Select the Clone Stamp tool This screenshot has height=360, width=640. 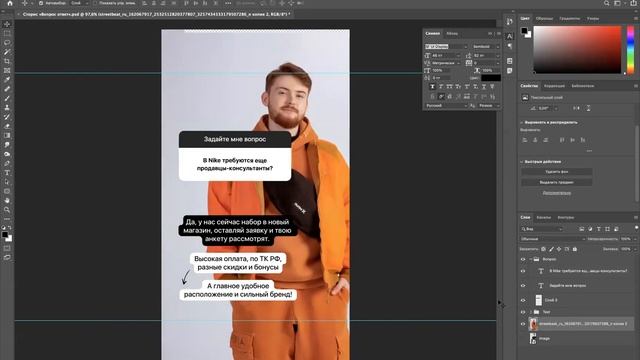coord(7,107)
